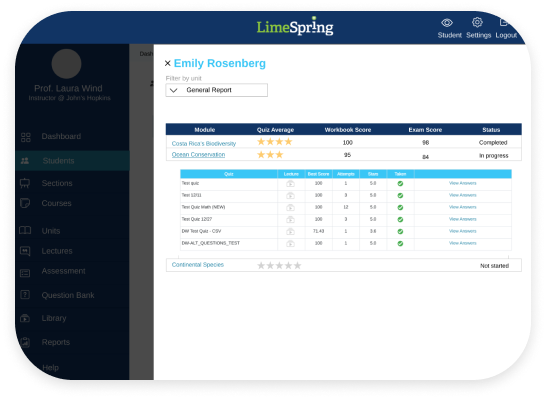546x399 pixels.
Task: Click Prof. Laura Wind profile avatar
Action: coord(66,64)
